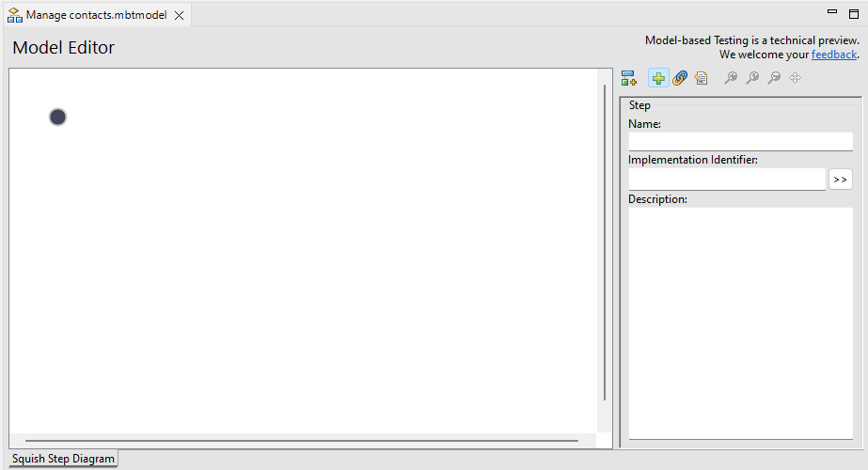Click into the Name text field
This screenshot has height=470, width=868.
point(740,141)
